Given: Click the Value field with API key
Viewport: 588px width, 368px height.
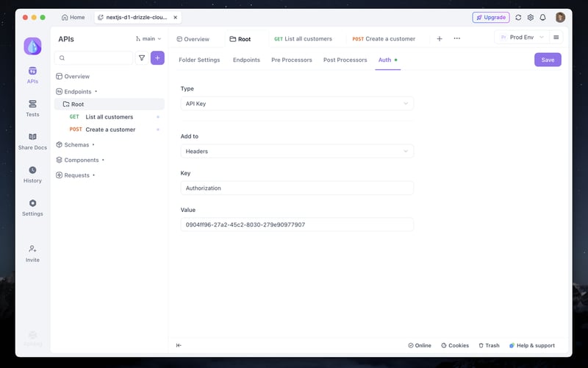Looking at the screenshot, I should coord(297,224).
